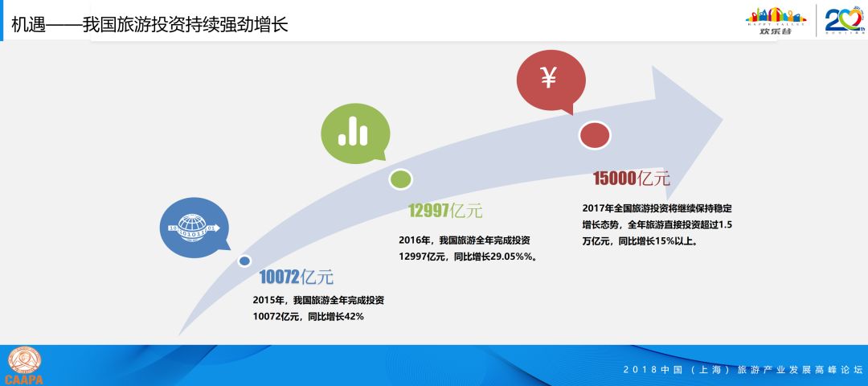
Task: Click the text 2017年全国旅游投资将继续保持稳定
Action: pos(657,209)
